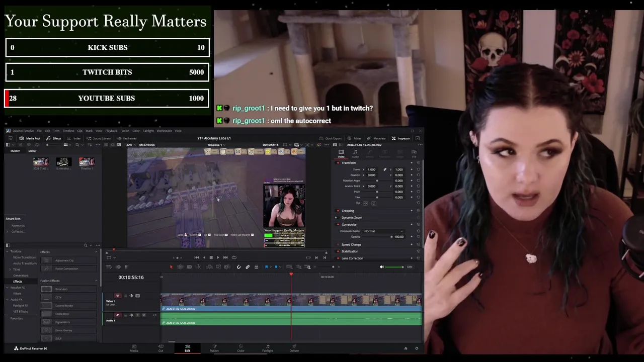
Task: Click the volume speaker icon
Action: pyautogui.click(x=381, y=267)
